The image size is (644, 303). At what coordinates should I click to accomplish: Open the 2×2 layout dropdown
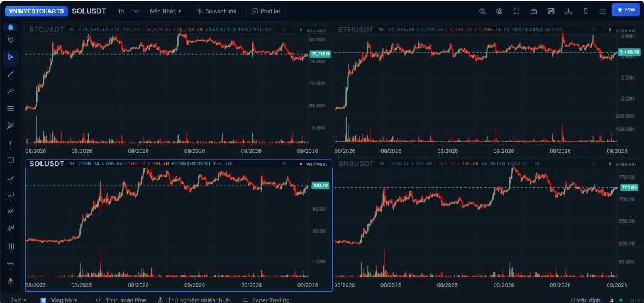[x=18, y=300]
